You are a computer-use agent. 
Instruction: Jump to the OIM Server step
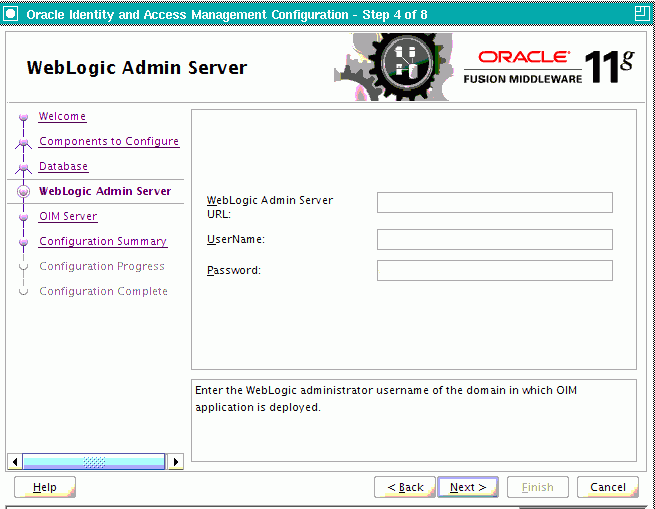[x=68, y=216]
